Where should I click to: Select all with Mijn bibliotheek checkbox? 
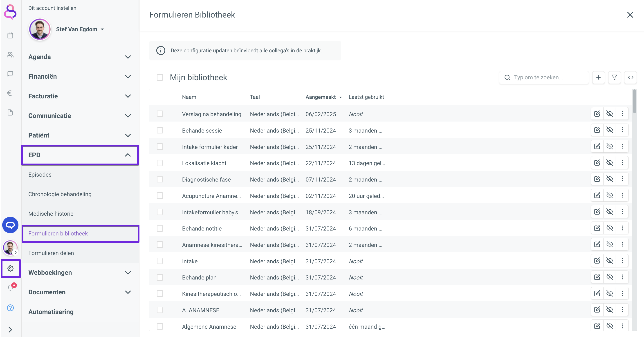tap(160, 77)
